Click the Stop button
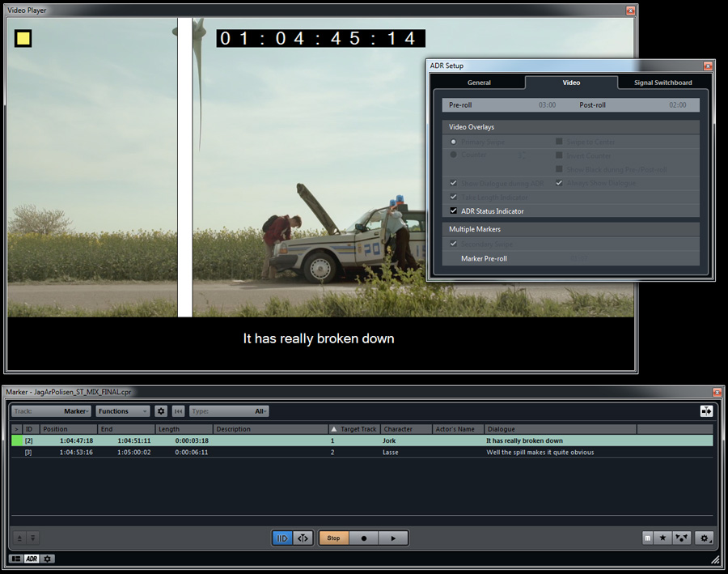This screenshot has width=728, height=574. click(x=333, y=538)
